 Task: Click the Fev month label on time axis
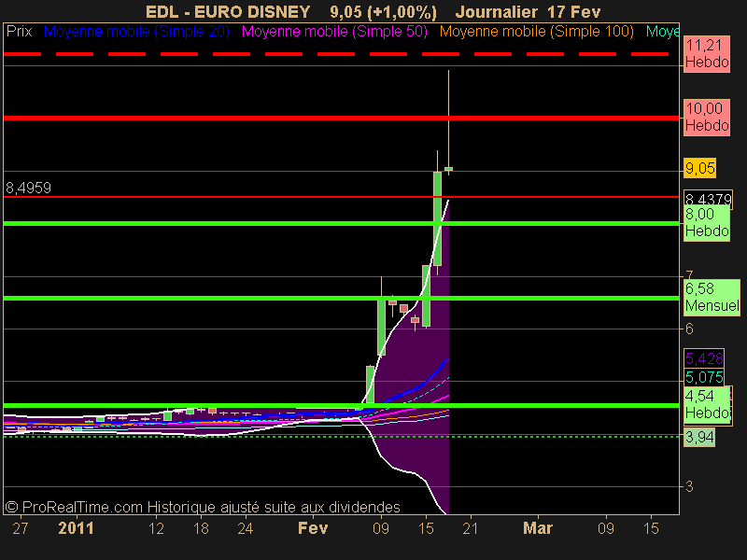coord(313,528)
